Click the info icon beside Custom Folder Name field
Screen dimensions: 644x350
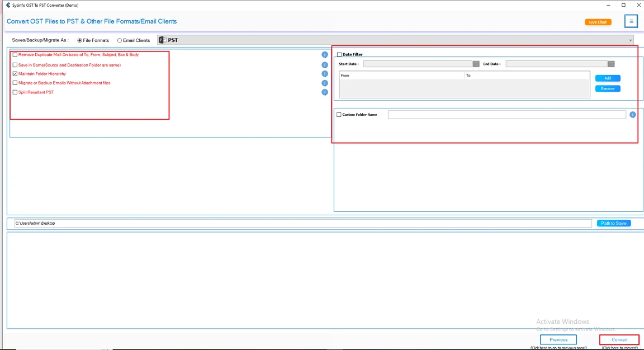(x=632, y=114)
